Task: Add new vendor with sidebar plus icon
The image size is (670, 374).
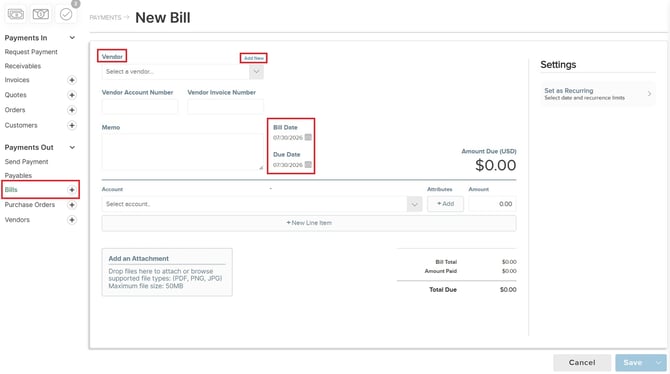Action: coord(72,220)
